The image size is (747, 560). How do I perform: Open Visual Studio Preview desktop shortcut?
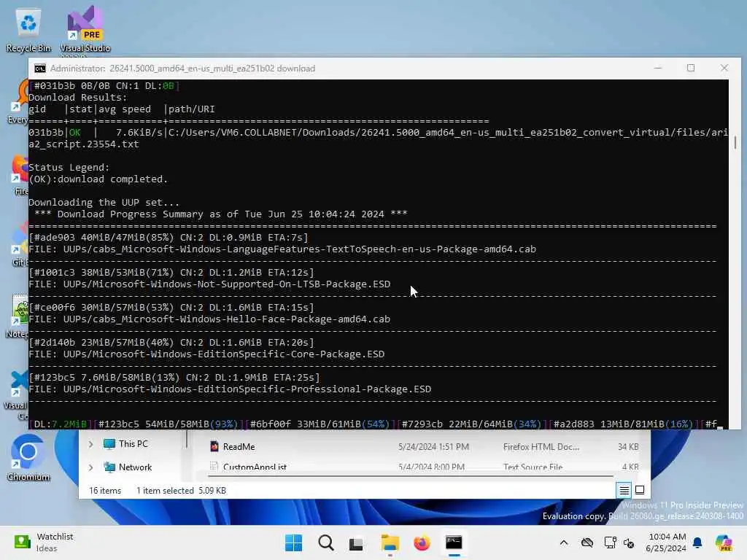[85, 29]
